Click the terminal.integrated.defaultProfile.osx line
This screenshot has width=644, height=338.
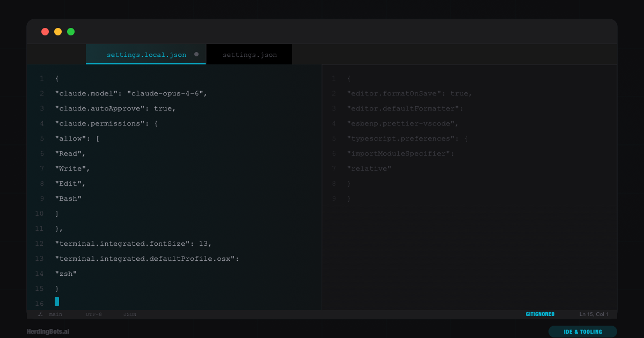click(147, 259)
